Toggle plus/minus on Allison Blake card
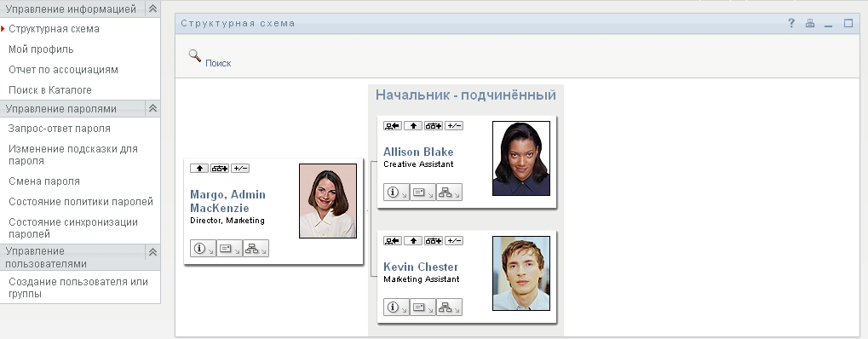Screen dimensions: 868x339 pyautogui.click(x=454, y=126)
